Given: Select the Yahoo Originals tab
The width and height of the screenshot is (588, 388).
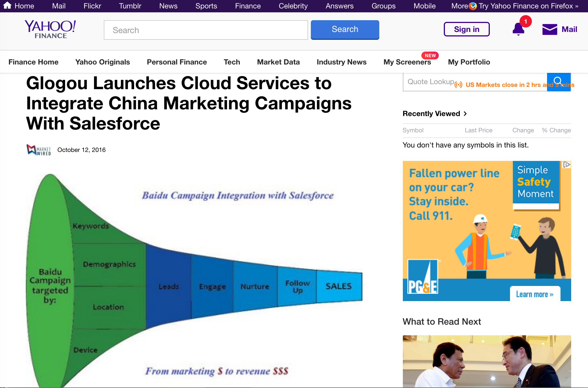Looking at the screenshot, I should [103, 62].
